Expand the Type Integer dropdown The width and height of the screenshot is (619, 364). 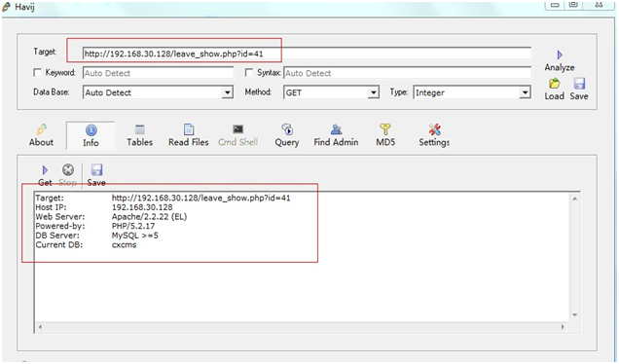coord(525,92)
